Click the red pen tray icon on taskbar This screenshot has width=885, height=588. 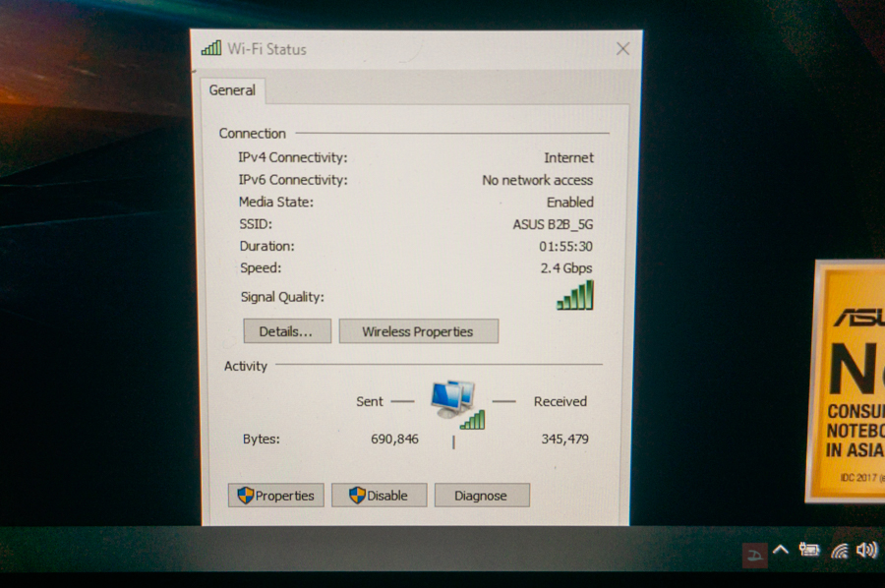point(753,554)
